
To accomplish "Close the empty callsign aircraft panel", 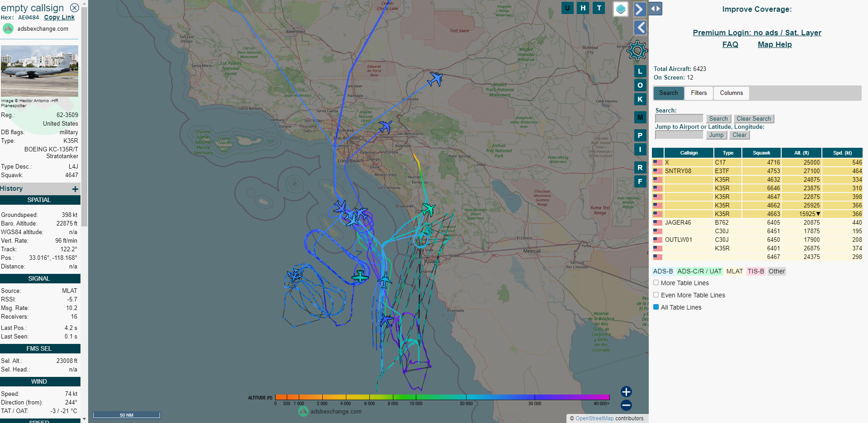I will [x=75, y=8].
